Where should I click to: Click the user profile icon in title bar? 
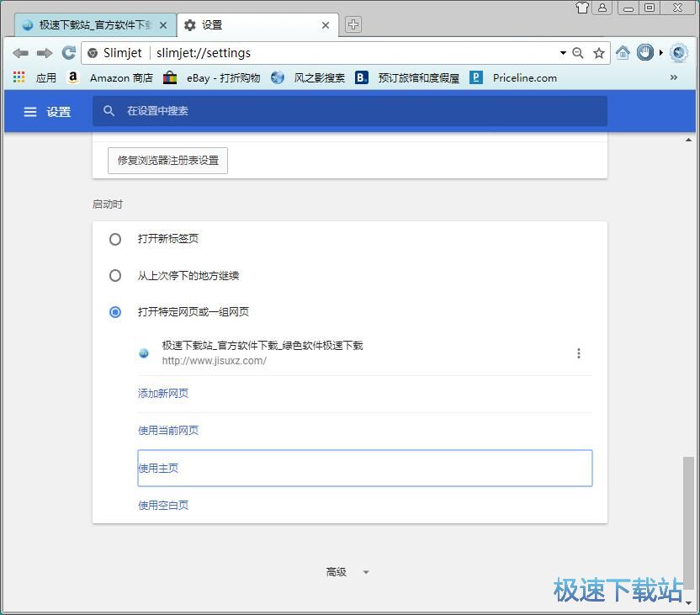click(x=602, y=8)
